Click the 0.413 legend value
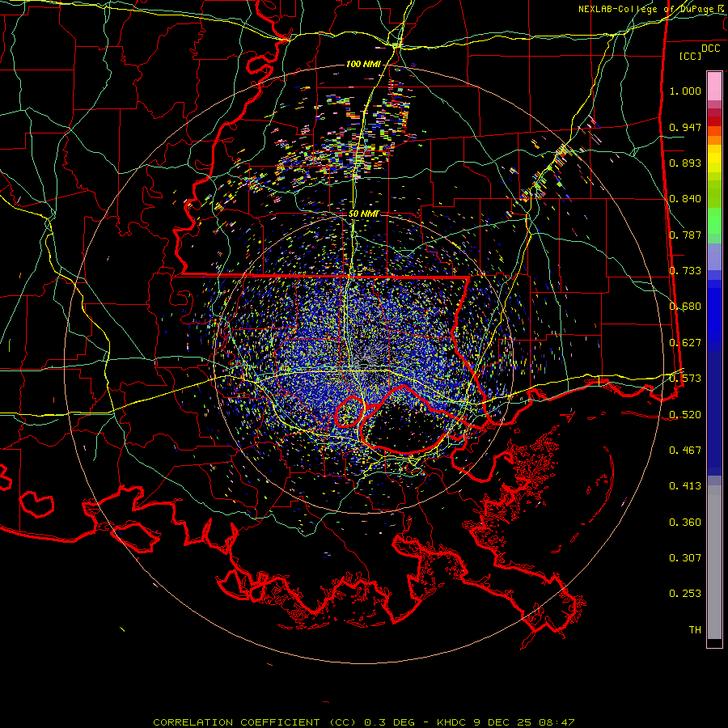 pos(685,486)
